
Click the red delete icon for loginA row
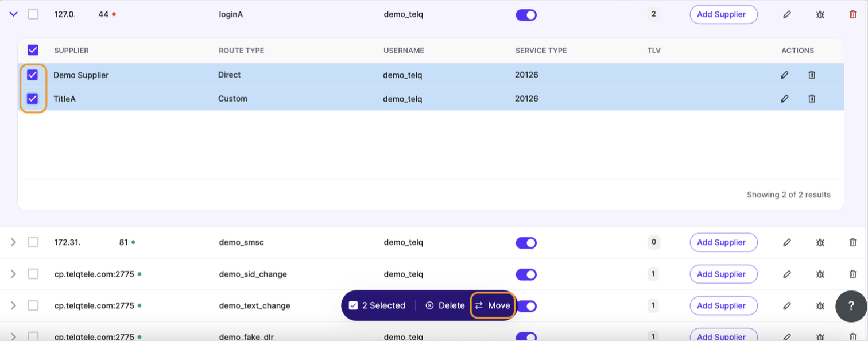[852, 14]
